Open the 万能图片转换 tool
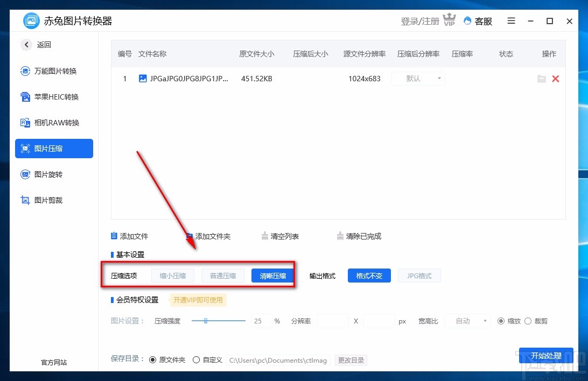This screenshot has width=588, height=381. [53, 71]
